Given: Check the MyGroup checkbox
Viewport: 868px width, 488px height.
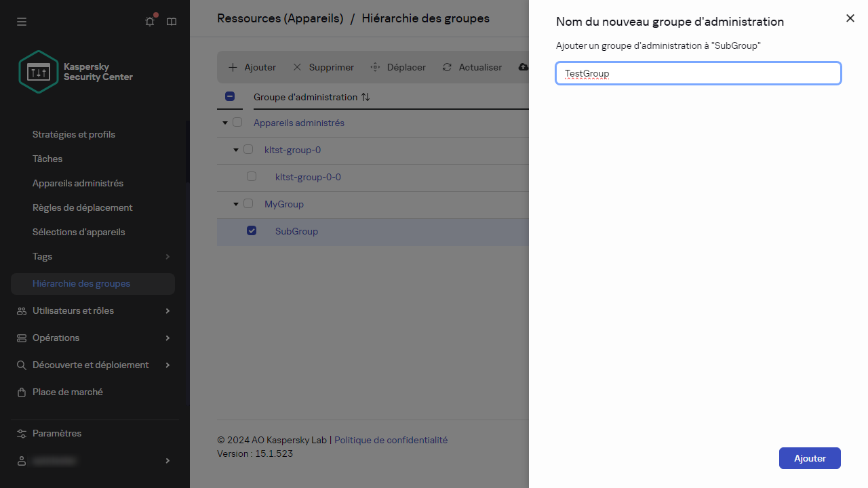Looking at the screenshot, I should (248, 203).
